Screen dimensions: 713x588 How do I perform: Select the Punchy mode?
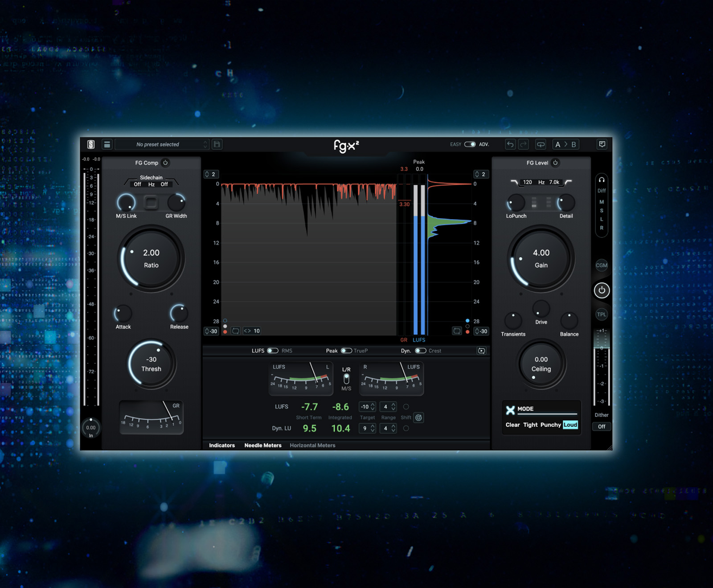pos(550,425)
